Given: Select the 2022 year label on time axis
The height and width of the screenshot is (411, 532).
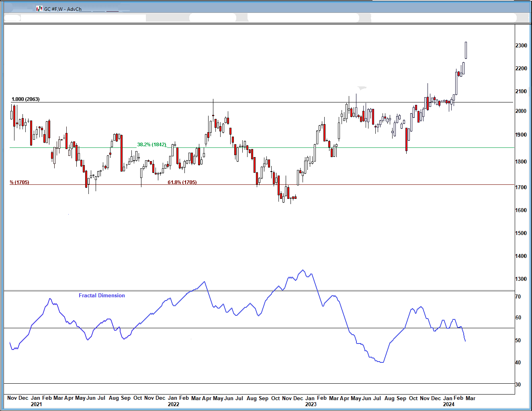Looking at the screenshot, I should click(174, 405).
